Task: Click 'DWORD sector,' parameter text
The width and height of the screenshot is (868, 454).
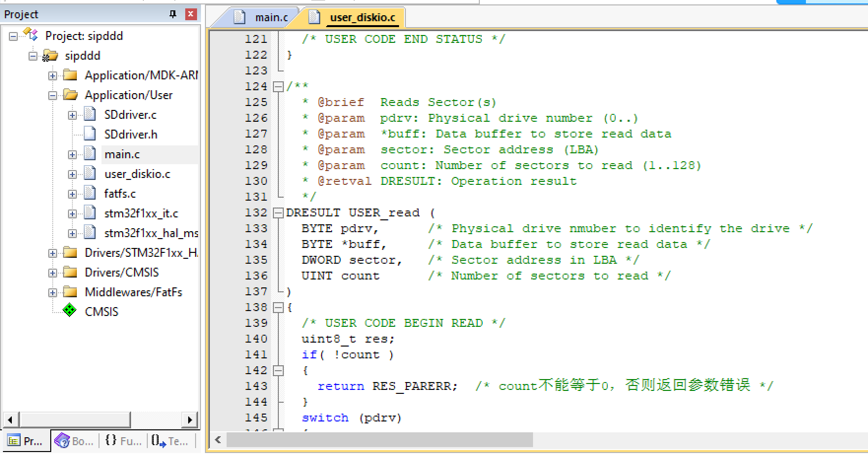Action: (352, 260)
